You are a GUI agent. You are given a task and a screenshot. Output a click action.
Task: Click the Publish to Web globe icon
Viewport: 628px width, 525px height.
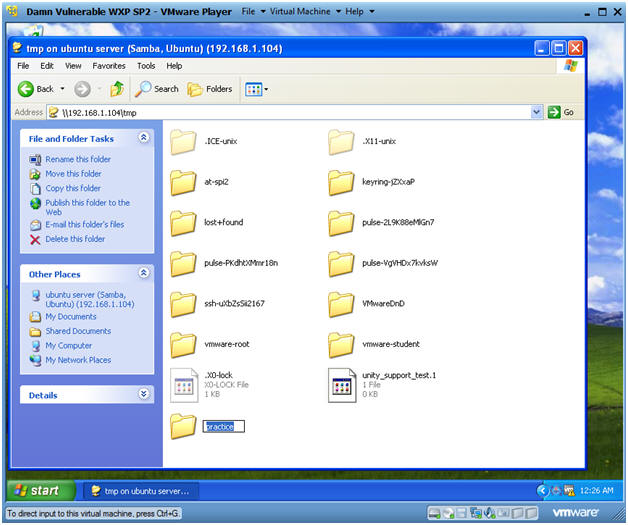(x=35, y=203)
